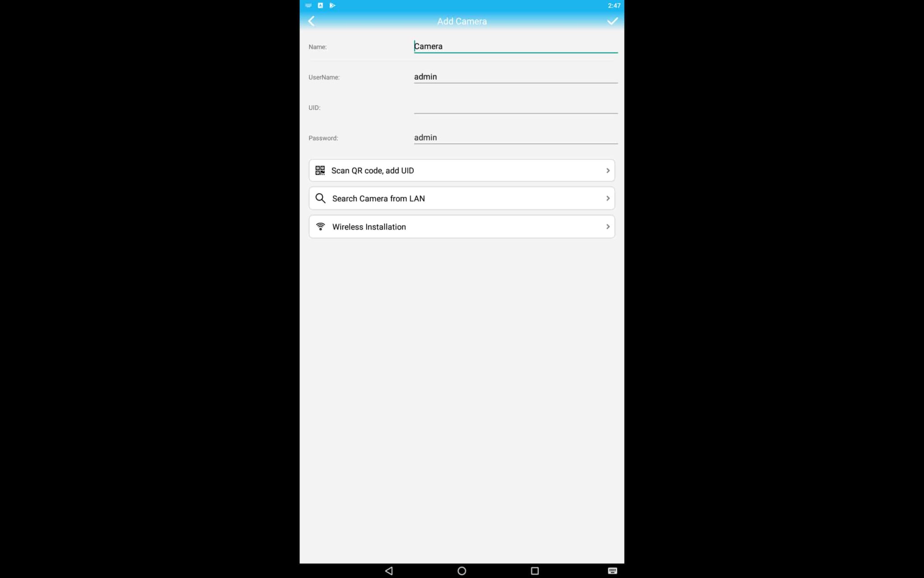Open Scan QR code add UID menu
924x578 pixels.
pos(462,170)
